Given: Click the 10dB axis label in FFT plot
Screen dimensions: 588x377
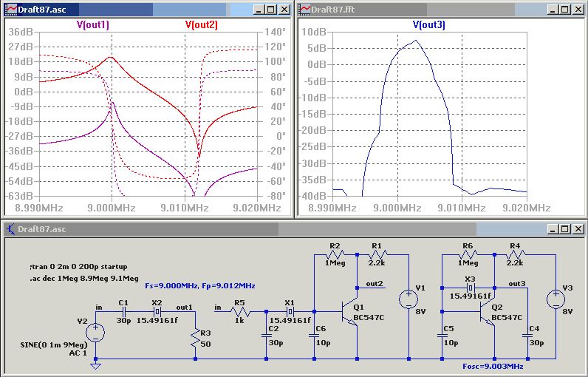Looking at the screenshot, I should [x=314, y=33].
